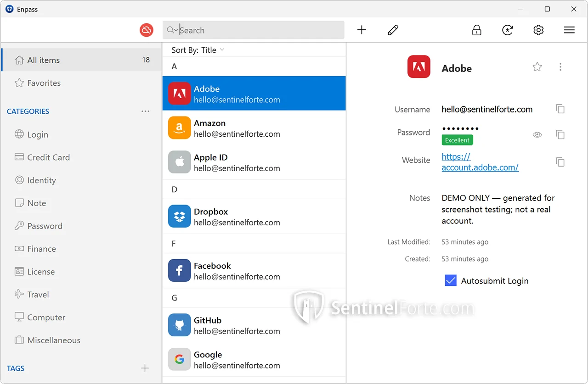Mark Adobe as favorite with star icon
The height and width of the screenshot is (384, 588).
(x=537, y=67)
